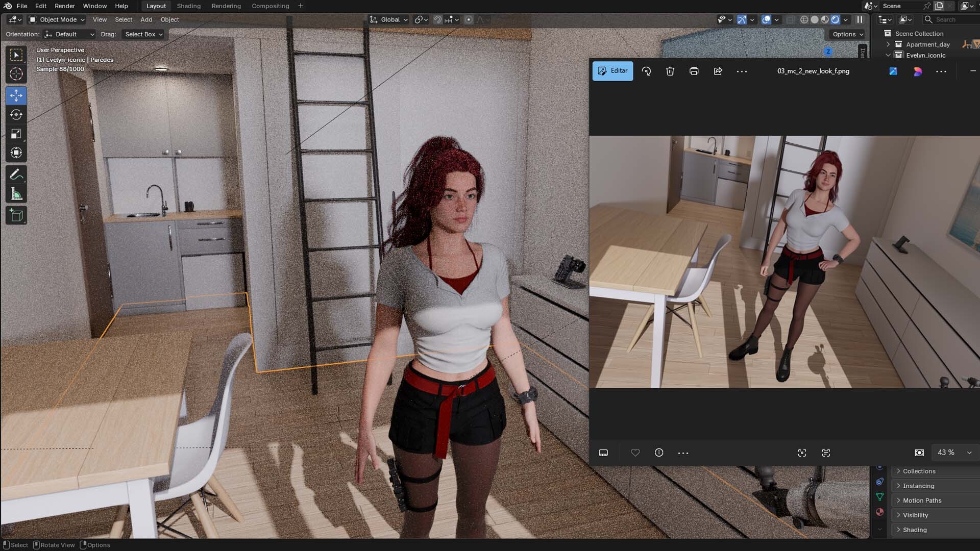Switch to the Shading workspace tab
Screen dimensions: 980x551
(188, 6)
